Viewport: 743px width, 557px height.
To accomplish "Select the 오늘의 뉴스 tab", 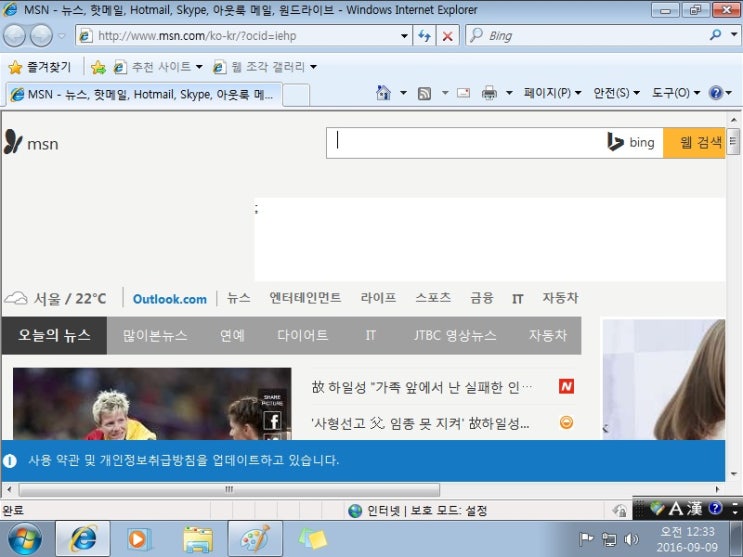I will tap(54, 336).
